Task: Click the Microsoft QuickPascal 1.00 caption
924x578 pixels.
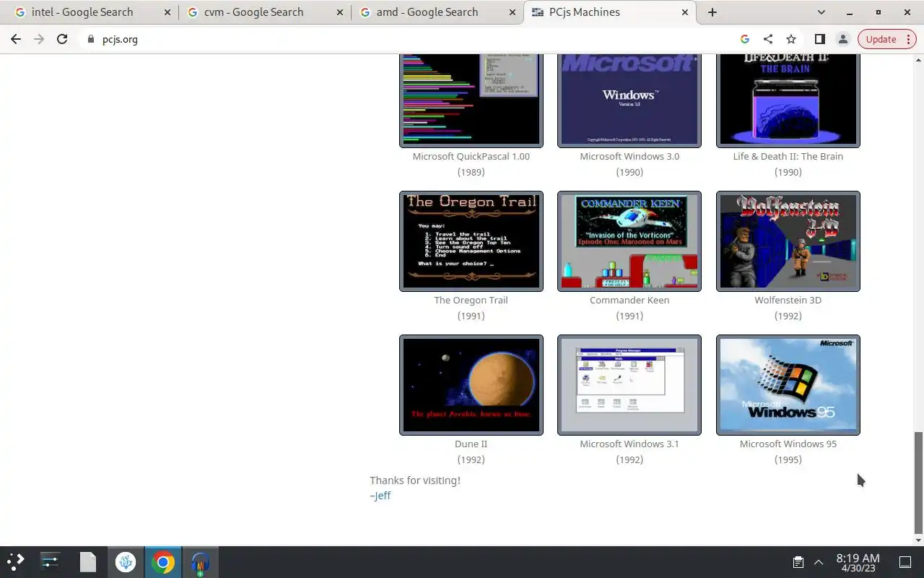Action: [471, 156]
